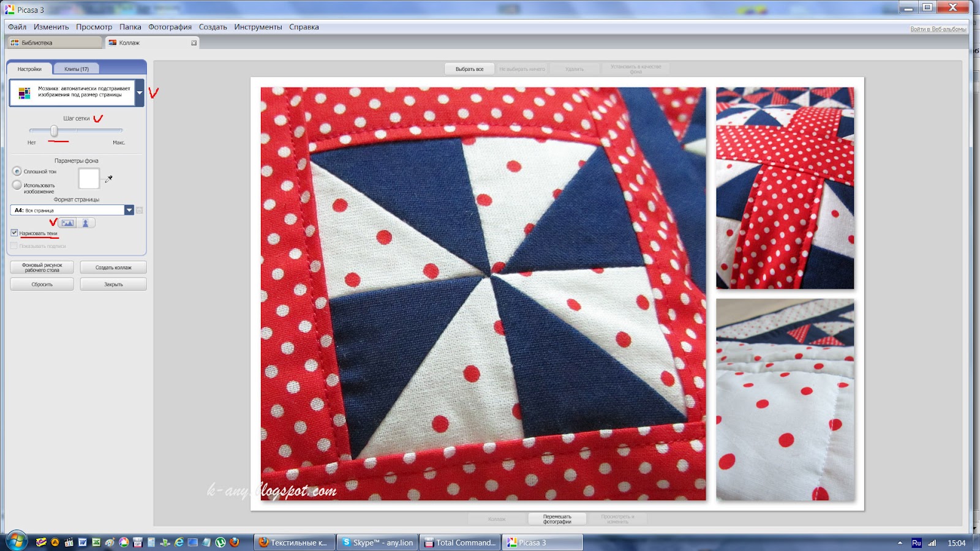Screen dimensions: 980x551
Task: Pick background color with the eyedropper
Action: 109,179
